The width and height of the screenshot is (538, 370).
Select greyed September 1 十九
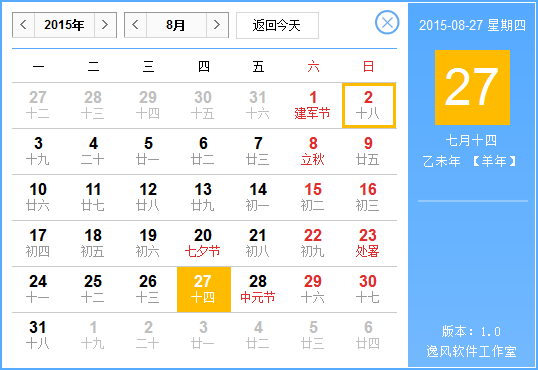point(93,335)
